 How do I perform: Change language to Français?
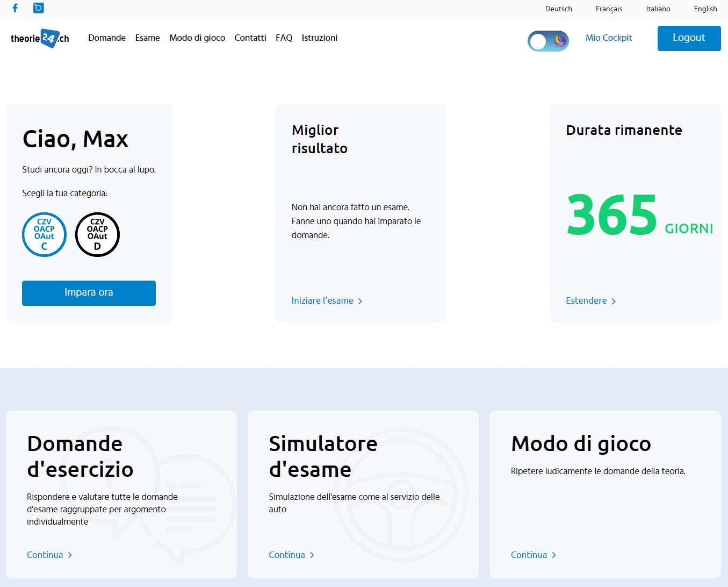click(x=609, y=9)
